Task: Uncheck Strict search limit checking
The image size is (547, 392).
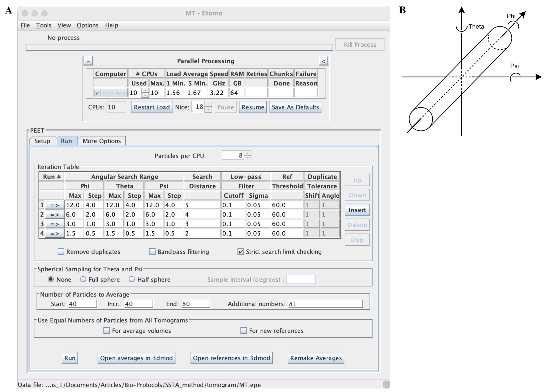Action: [240, 251]
